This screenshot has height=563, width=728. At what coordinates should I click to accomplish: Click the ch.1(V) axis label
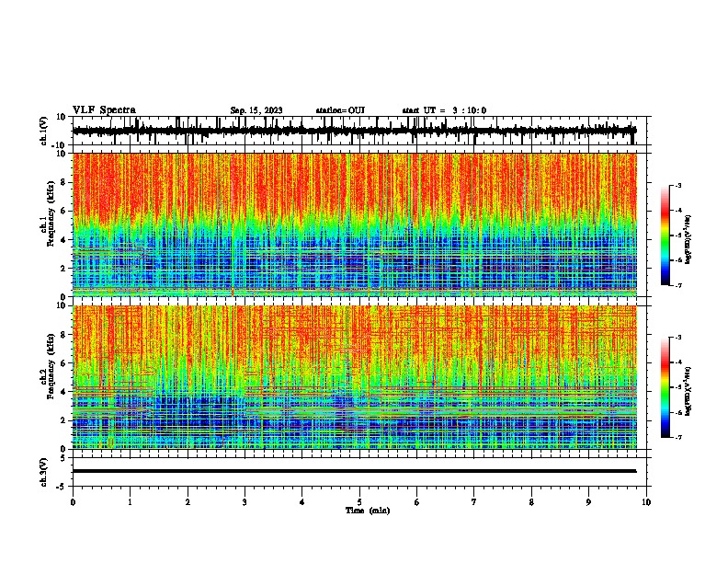point(43,131)
